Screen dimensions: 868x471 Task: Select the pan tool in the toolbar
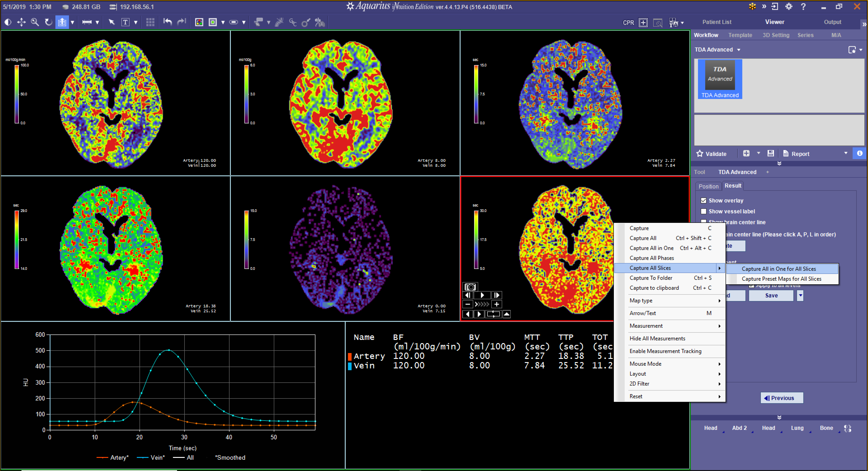click(x=21, y=22)
